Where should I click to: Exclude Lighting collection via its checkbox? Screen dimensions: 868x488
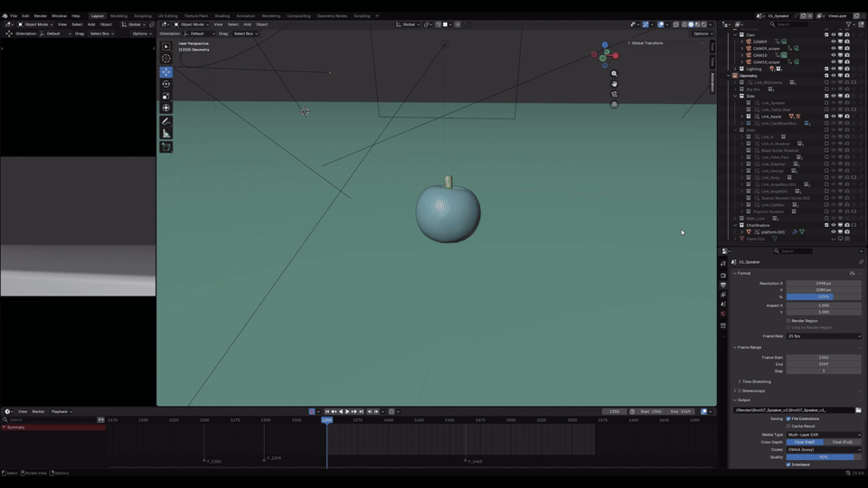[x=826, y=70]
